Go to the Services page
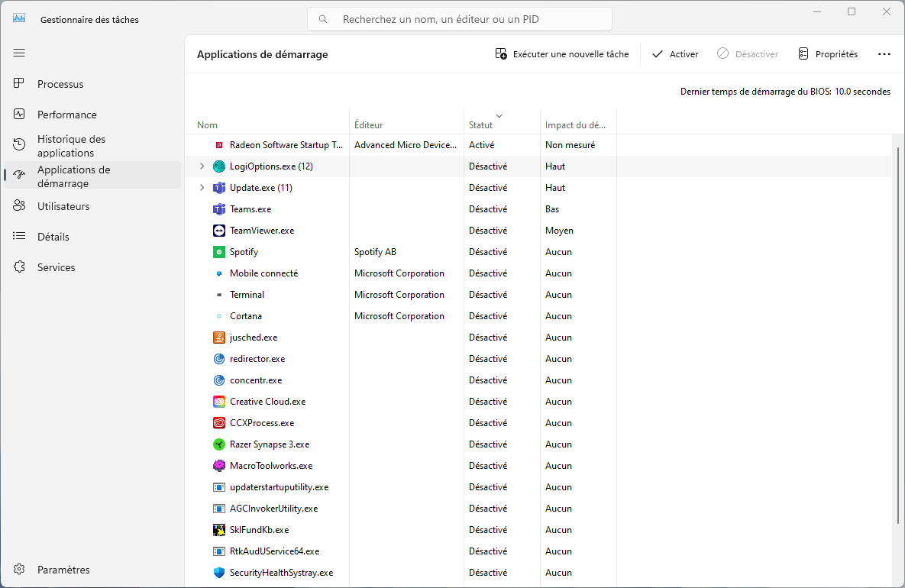 pos(57,267)
